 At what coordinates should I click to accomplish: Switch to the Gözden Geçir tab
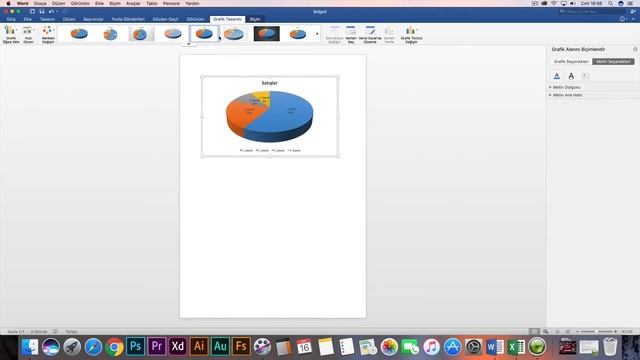click(165, 19)
